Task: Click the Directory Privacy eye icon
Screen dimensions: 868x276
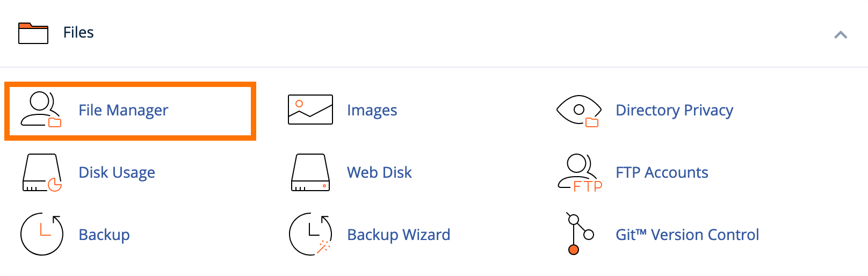Action: click(578, 111)
